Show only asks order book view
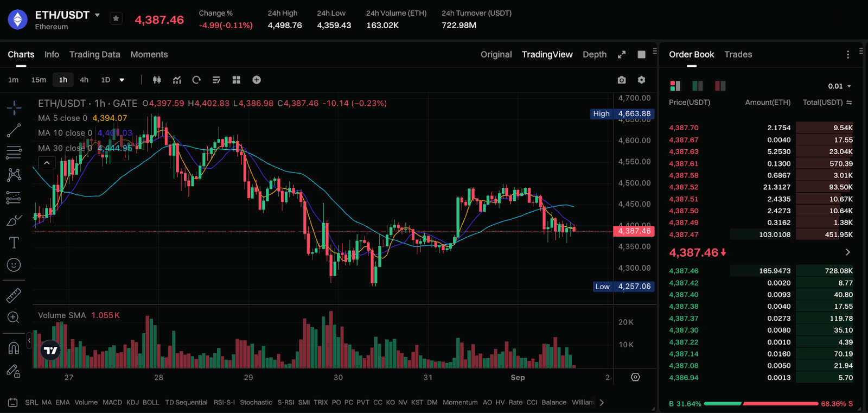Screen dimensions: 868x413 click(x=720, y=86)
